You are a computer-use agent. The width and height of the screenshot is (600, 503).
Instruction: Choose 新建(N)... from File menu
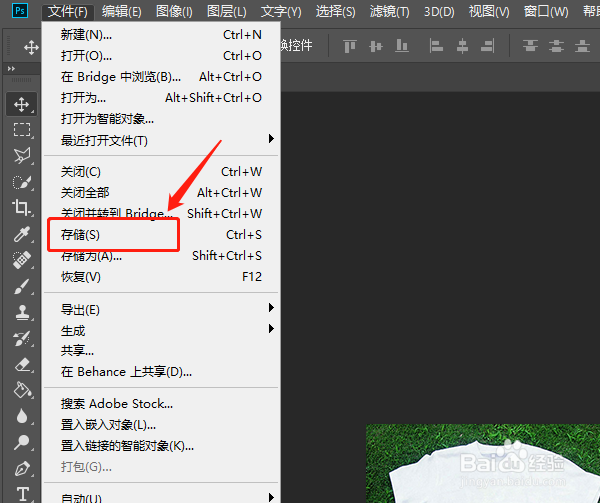(161, 35)
